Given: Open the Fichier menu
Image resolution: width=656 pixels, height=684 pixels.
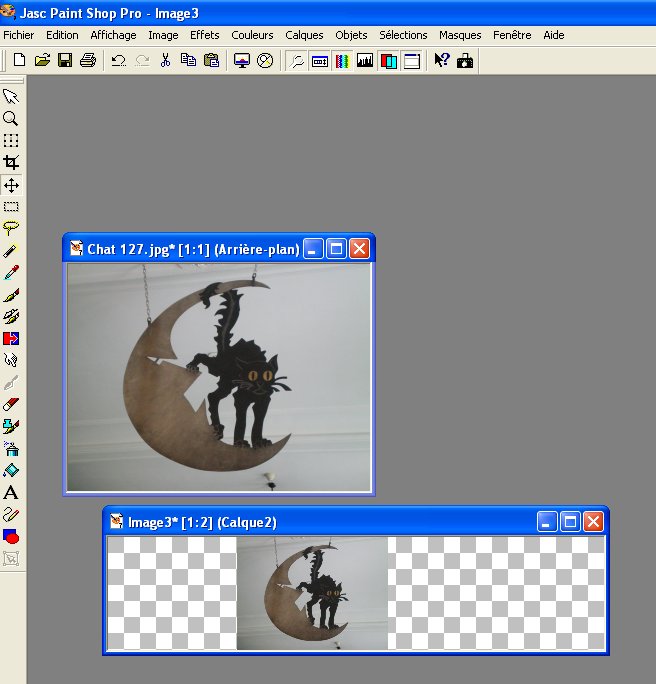Looking at the screenshot, I should click(x=18, y=35).
